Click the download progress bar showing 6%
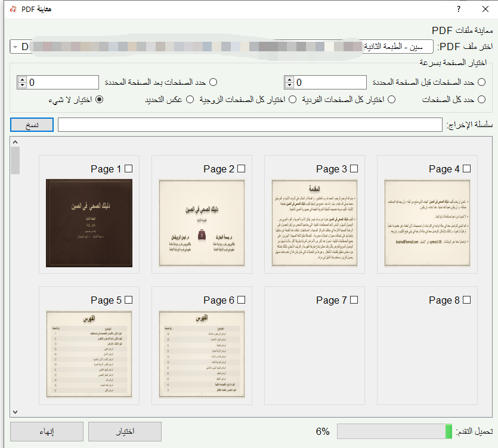Screen dimensions: 498x448 click(394, 431)
